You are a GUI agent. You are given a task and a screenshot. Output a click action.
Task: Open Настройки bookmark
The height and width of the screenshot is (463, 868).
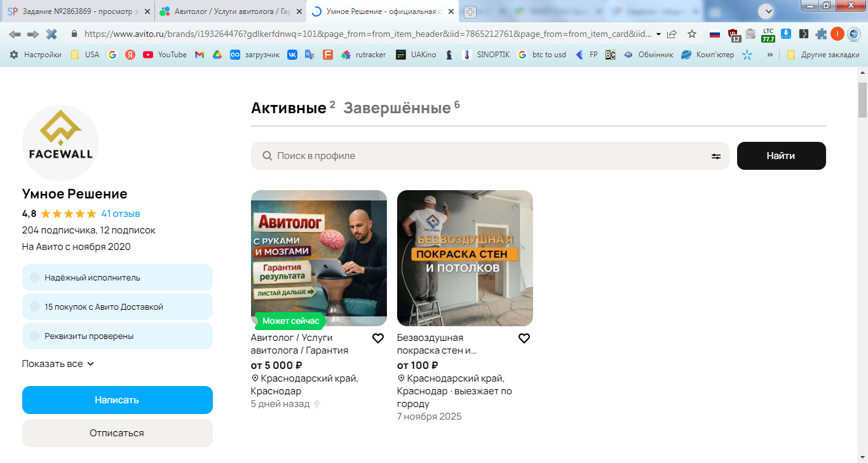36,55
